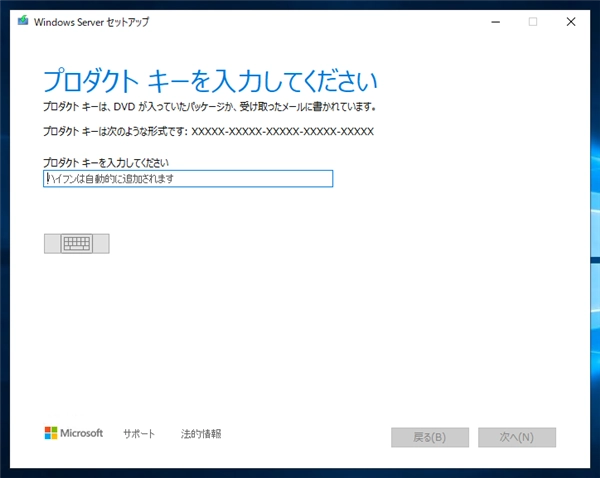This screenshot has width=600, height=478.
Task: Click the 次へ(N) button
Action: (517, 437)
